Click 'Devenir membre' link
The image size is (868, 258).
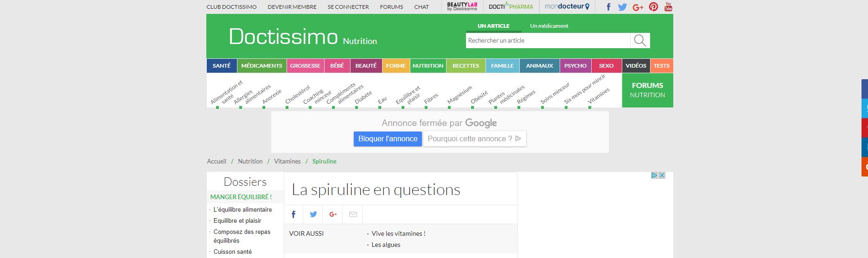pos(292,7)
